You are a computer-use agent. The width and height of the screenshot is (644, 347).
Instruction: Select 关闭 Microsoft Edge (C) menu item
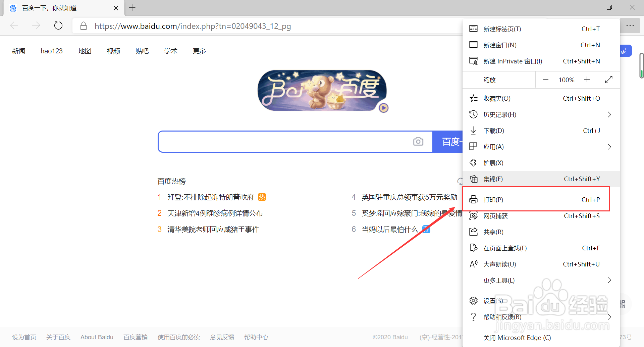point(541,338)
